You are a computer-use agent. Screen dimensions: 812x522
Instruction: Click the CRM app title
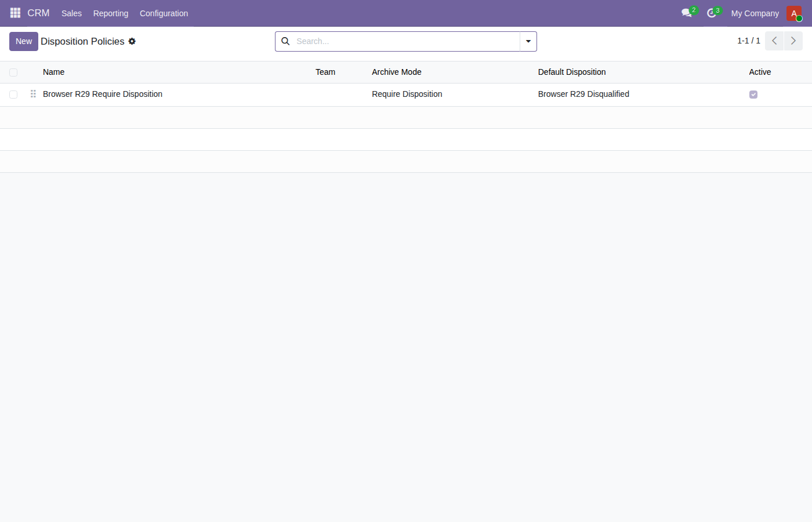coord(38,13)
